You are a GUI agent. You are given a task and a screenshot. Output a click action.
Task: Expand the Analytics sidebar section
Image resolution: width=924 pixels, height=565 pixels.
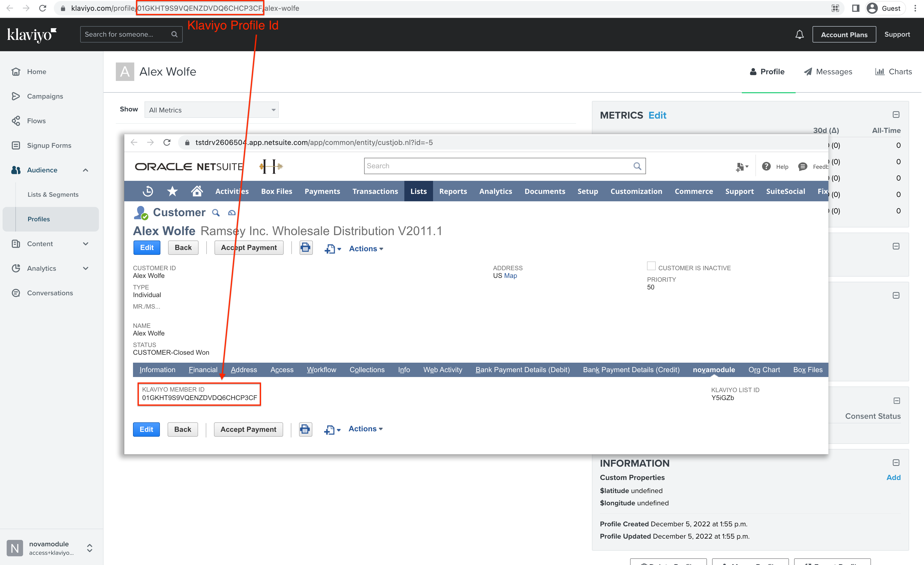tap(86, 268)
